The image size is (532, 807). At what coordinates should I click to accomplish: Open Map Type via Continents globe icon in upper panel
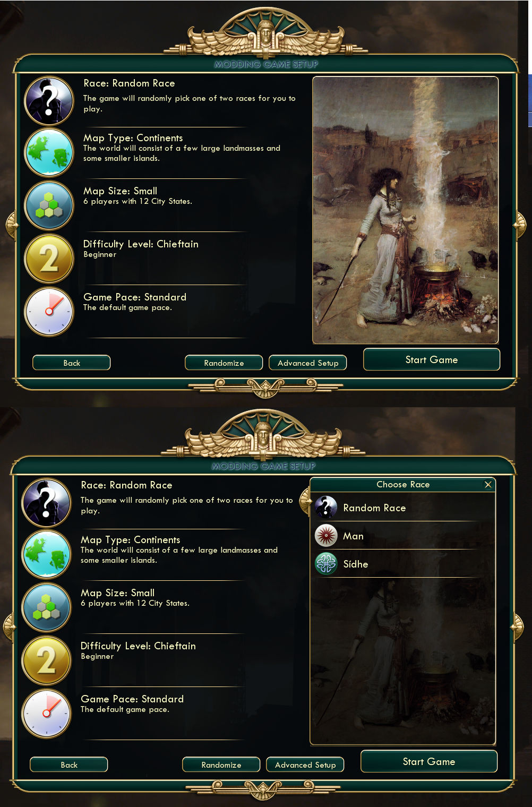click(x=49, y=152)
